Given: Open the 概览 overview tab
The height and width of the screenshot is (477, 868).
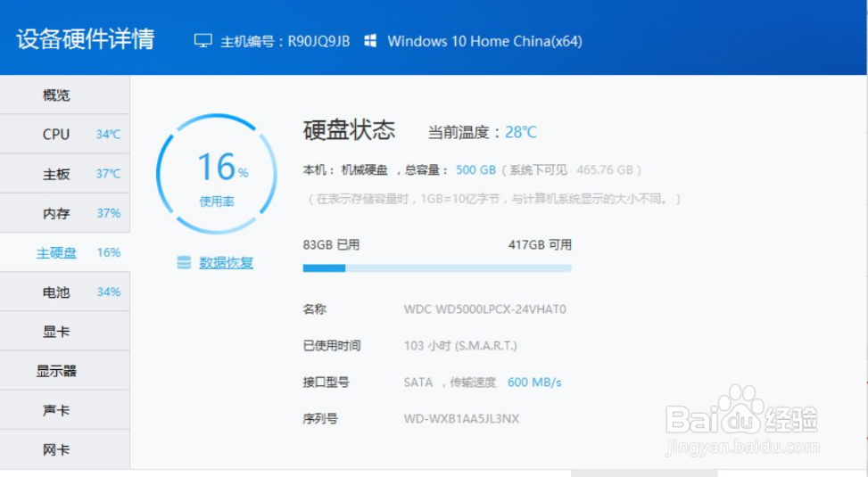Looking at the screenshot, I should click(x=65, y=95).
